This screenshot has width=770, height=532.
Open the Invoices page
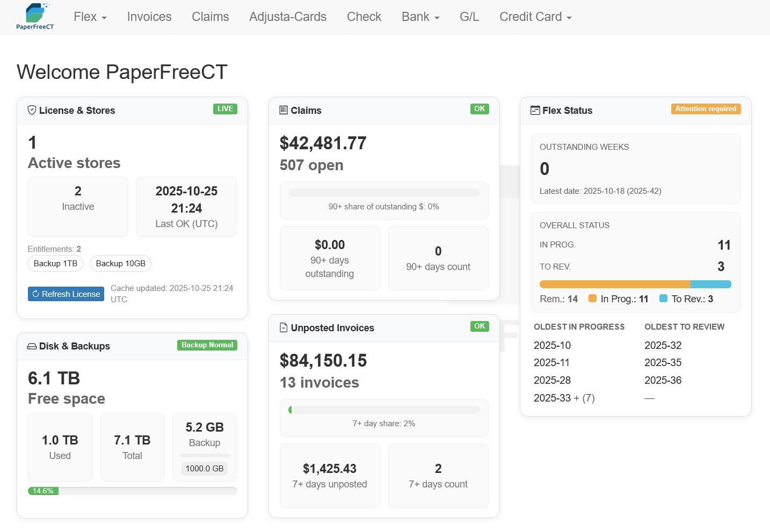pos(149,17)
